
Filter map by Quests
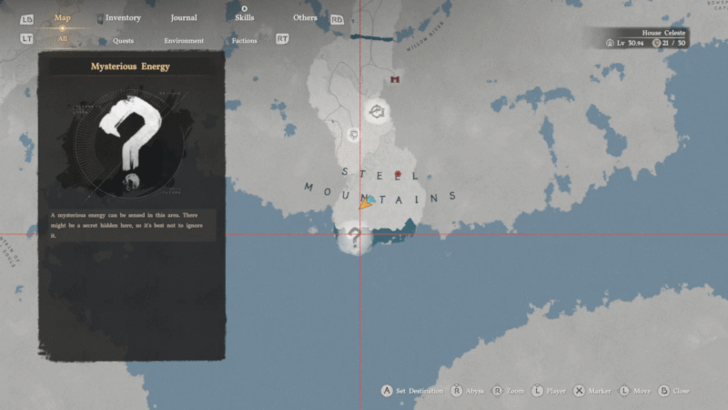(124, 41)
